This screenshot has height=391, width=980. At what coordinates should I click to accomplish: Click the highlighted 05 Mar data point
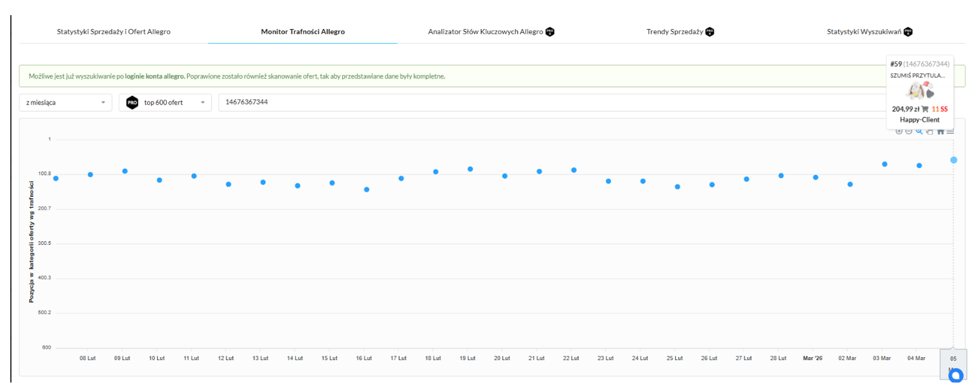[953, 160]
